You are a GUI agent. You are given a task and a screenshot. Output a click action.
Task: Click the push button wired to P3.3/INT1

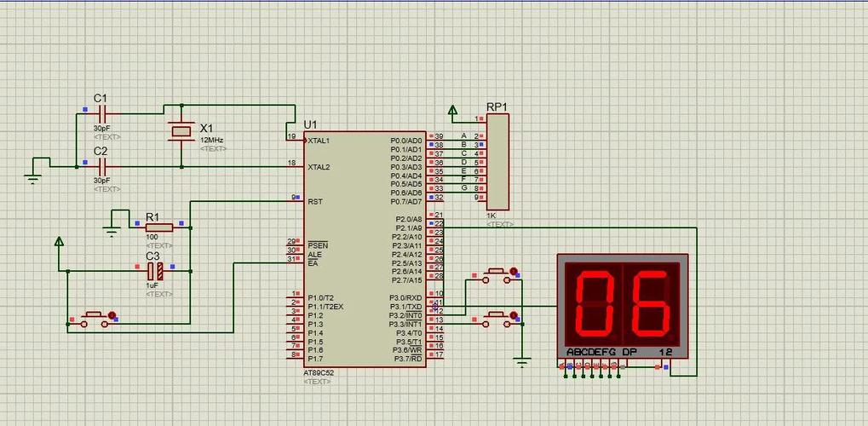point(497,319)
